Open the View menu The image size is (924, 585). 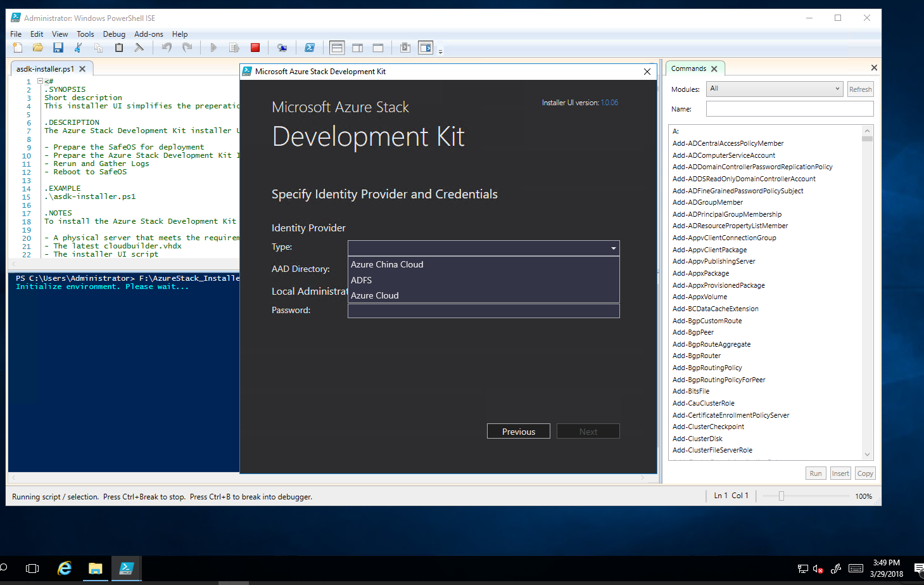(60, 34)
